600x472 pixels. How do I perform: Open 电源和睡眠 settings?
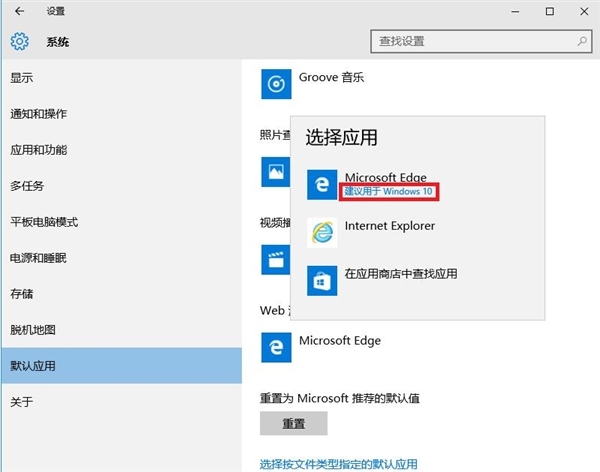click(38, 258)
